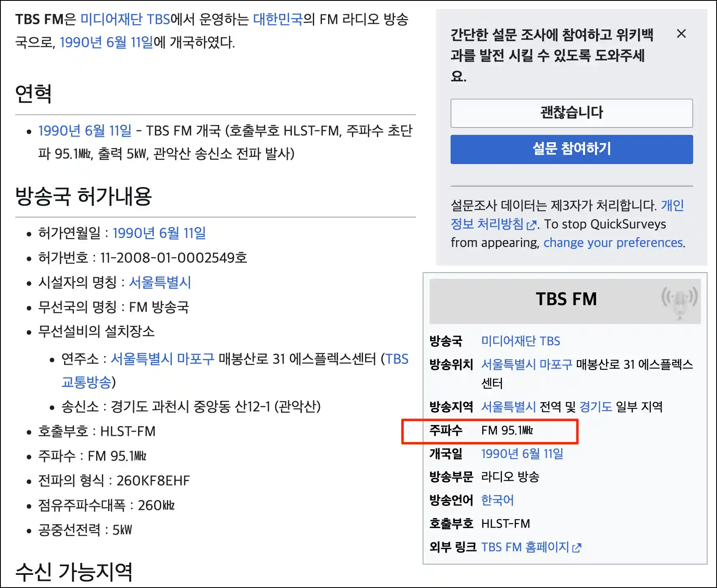
Task: Open the 경기도 link in infobox
Action: pos(596,407)
